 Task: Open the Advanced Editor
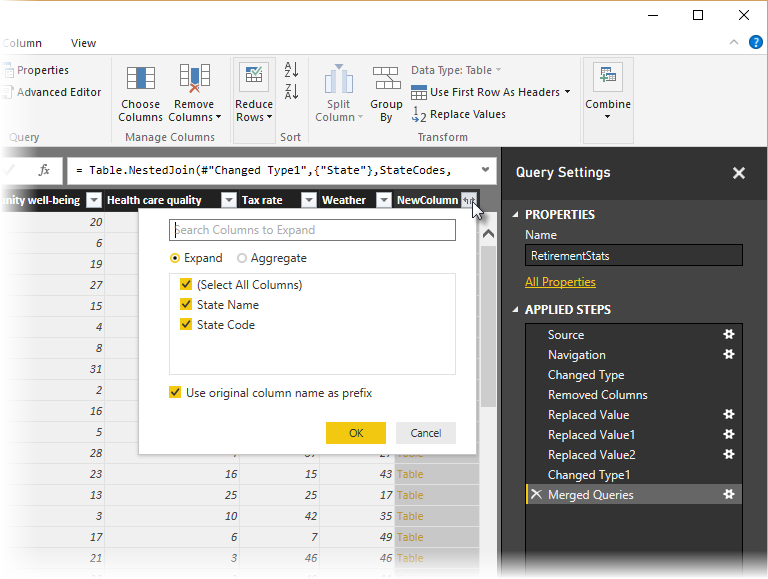tap(52, 92)
